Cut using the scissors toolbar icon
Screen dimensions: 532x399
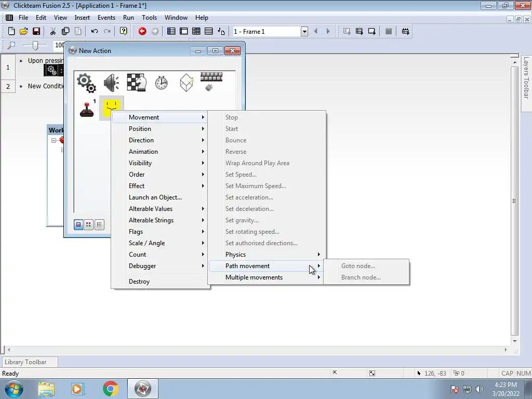point(52,31)
